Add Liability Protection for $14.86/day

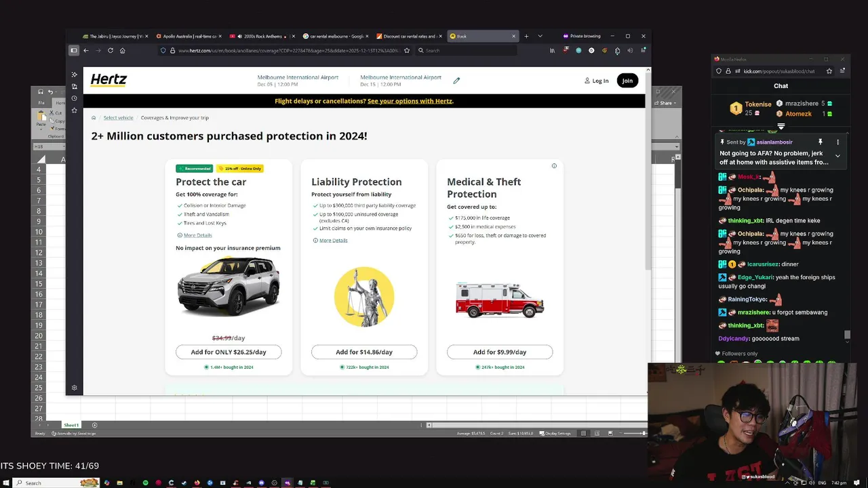364,352
